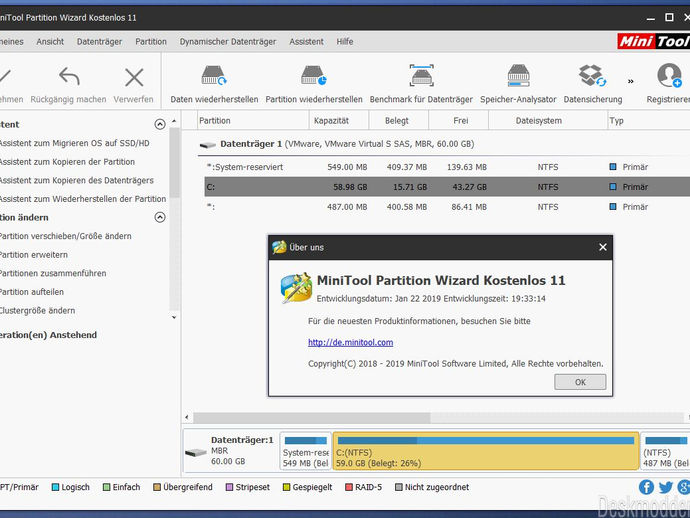Screen dimensions: 690x518
Task: Click the Primär type square for C: row
Action: pyautogui.click(x=613, y=187)
